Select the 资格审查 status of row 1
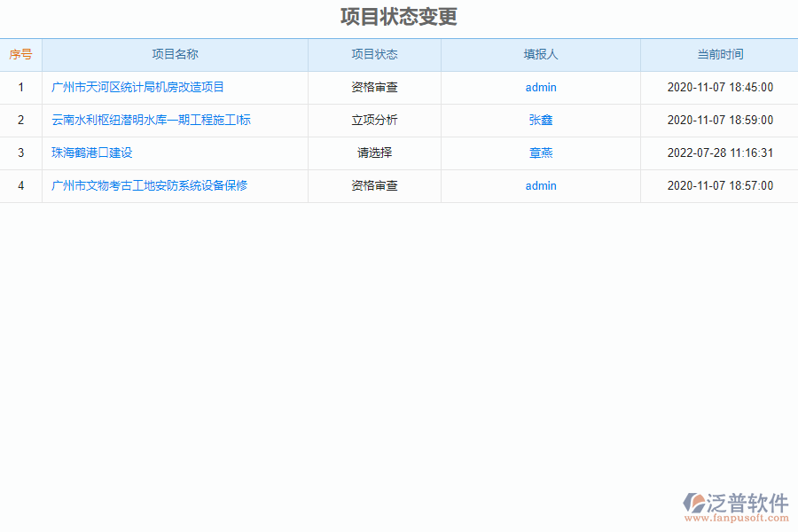Image resolution: width=798 pixels, height=532 pixels. (x=374, y=87)
